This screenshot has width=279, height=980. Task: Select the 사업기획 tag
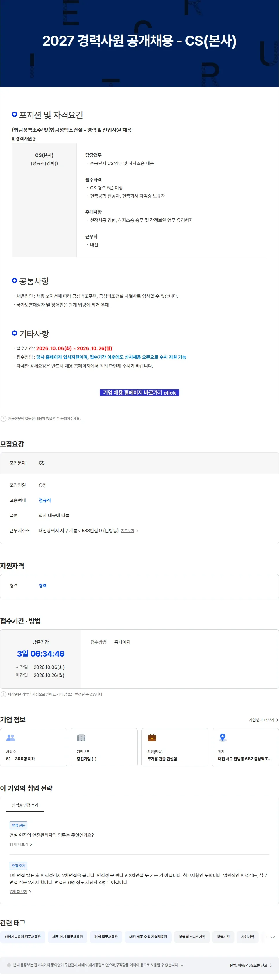point(247,937)
